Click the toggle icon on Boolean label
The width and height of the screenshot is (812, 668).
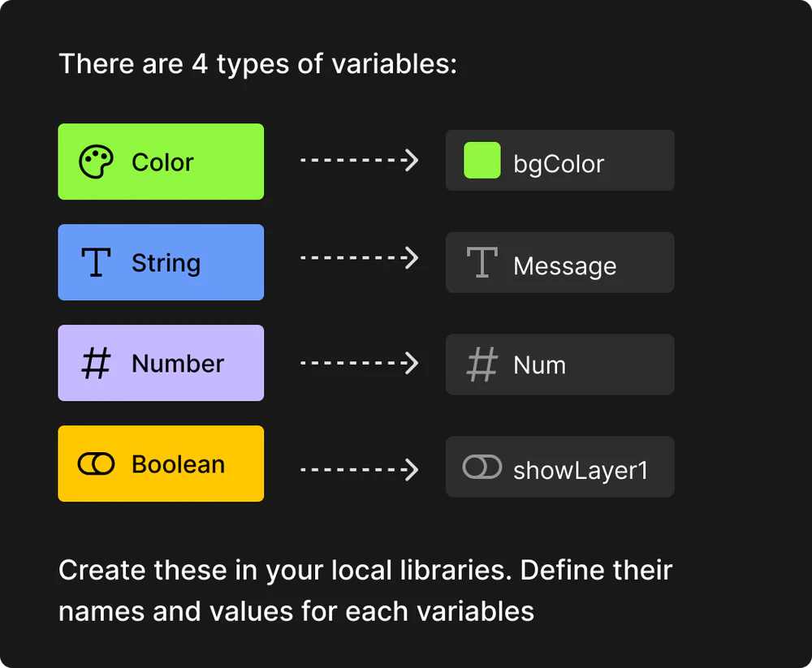tap(96, 463)
